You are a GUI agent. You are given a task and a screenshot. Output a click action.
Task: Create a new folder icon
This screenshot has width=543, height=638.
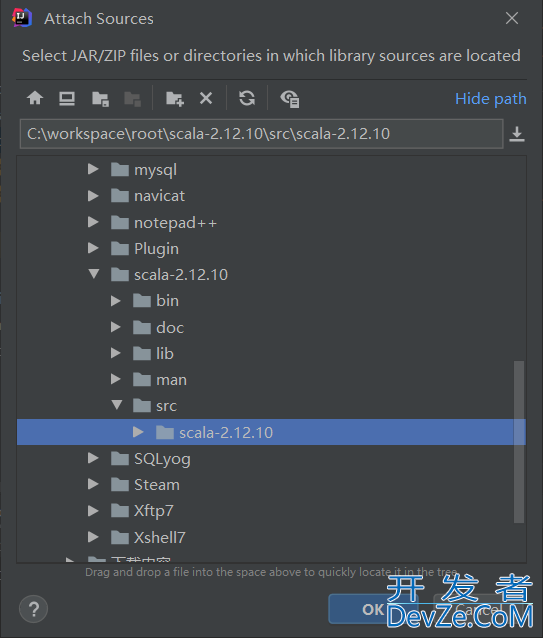coord(175,98)
